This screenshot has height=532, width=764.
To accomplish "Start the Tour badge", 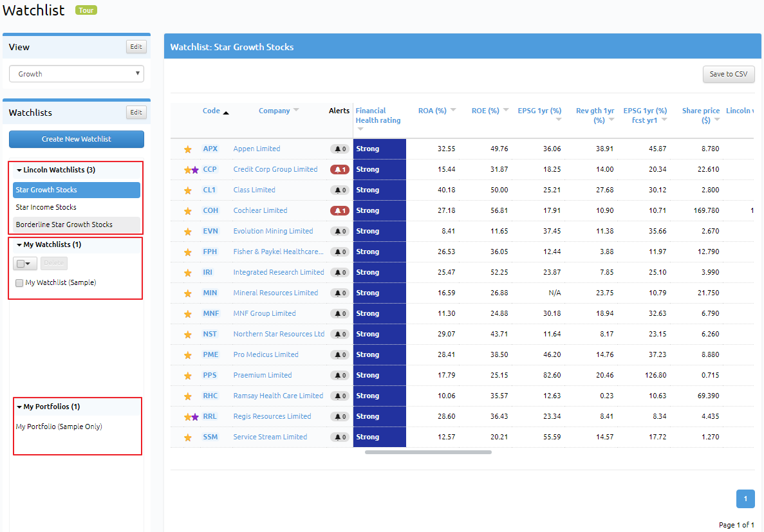I will [x=86, y=10].
